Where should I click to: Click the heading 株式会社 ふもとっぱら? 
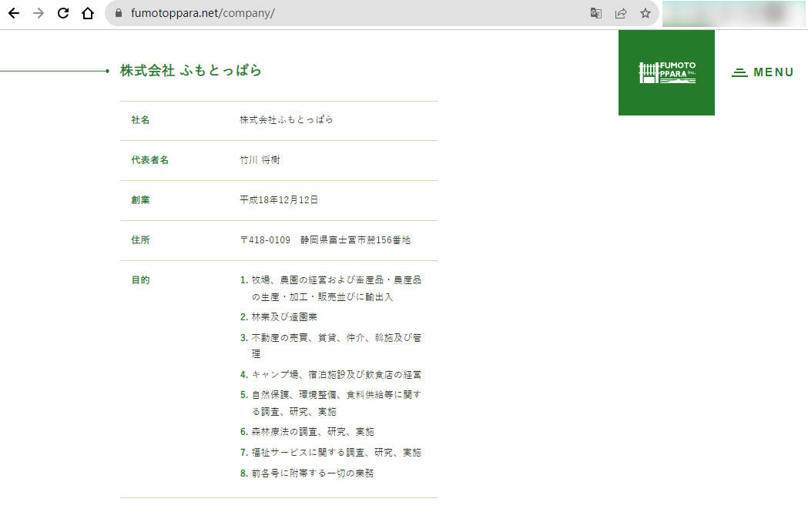point(190,71)
